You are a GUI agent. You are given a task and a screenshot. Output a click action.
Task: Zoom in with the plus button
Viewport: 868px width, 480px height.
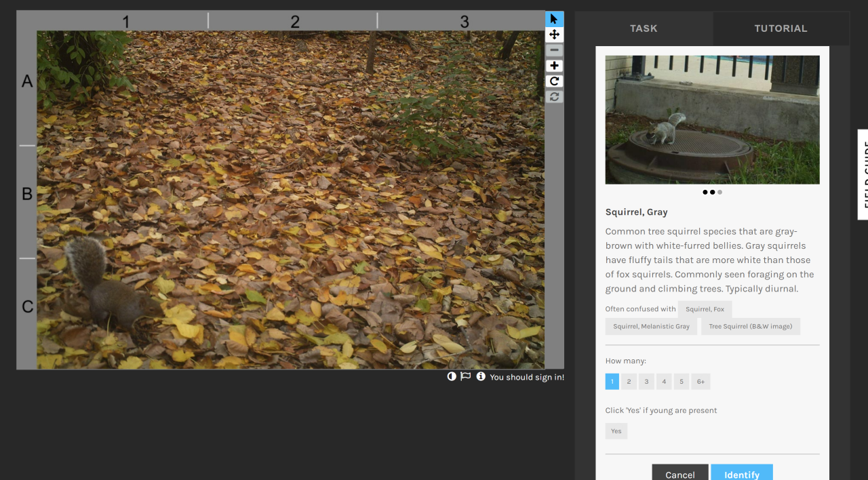tap(554, 66)
